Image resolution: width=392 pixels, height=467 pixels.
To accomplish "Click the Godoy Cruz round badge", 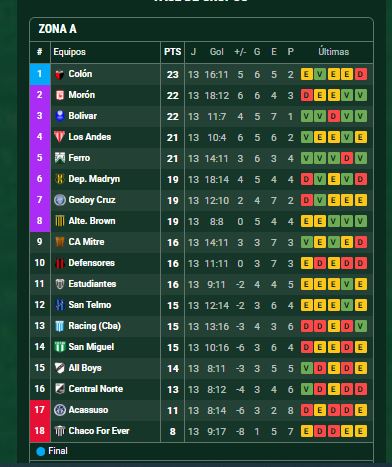I will (60, 200).
